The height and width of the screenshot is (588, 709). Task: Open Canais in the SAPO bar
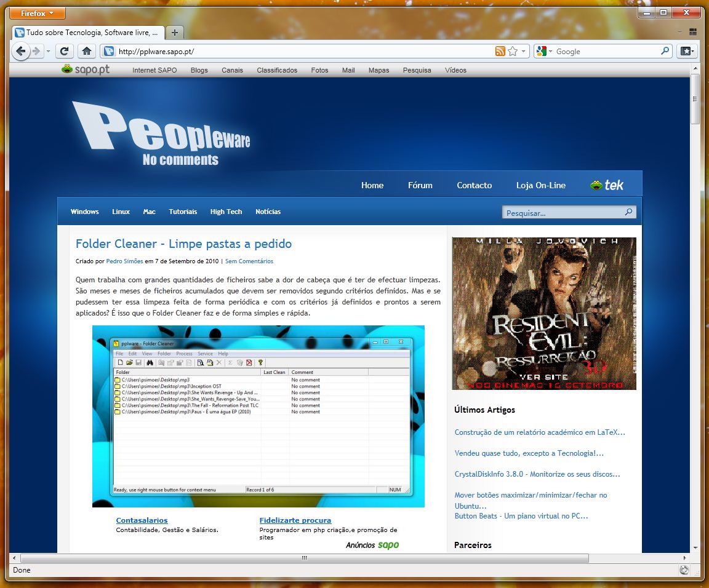(233, 70)
